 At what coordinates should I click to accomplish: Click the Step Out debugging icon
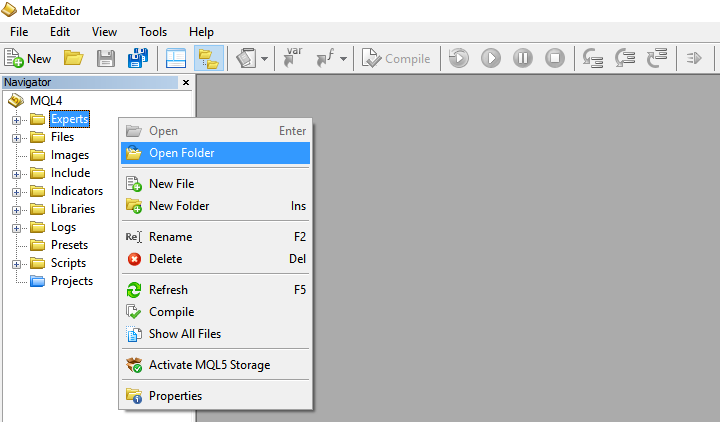tap(657, 58)
